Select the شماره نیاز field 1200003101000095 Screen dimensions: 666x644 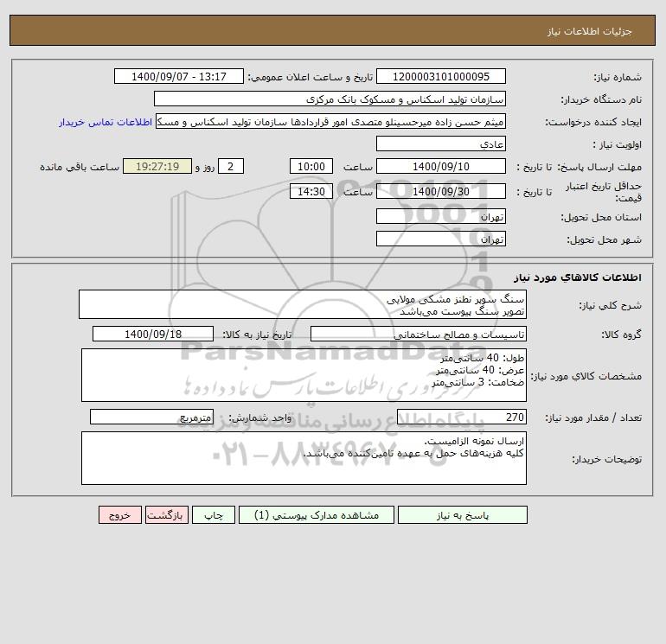click(x=441, y=76)
